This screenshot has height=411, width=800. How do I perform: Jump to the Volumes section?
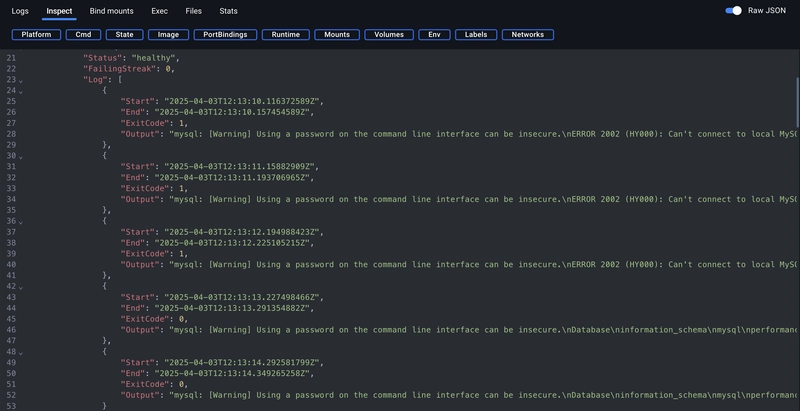[x=389, y=35]
